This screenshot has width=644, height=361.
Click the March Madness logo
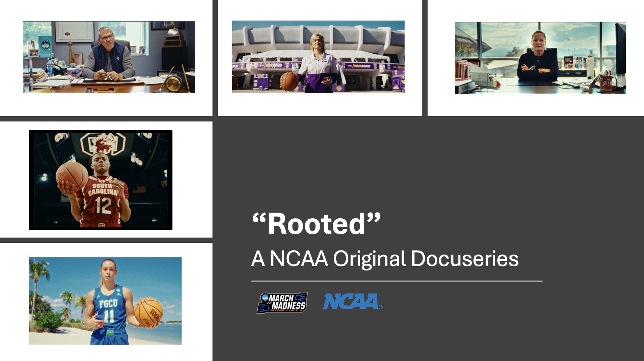tap(282, 302)
